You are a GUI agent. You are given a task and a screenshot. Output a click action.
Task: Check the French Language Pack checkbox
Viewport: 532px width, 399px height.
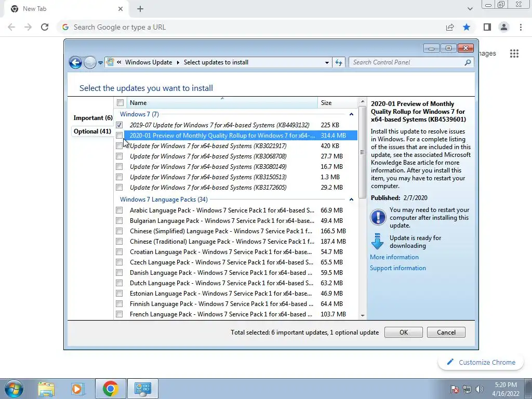(119, 314)
